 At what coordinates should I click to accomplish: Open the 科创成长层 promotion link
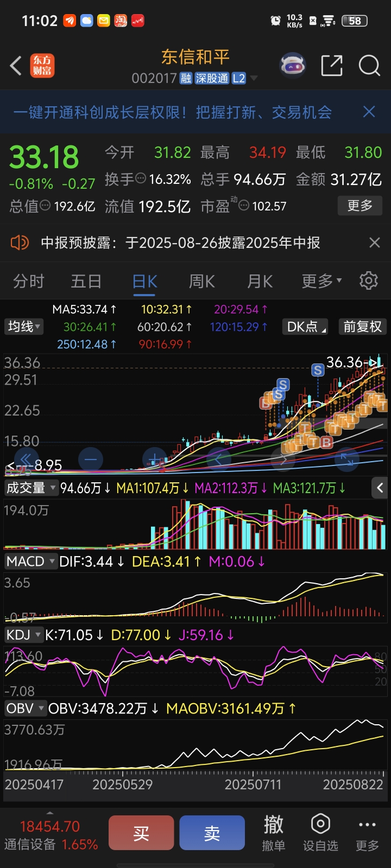pos(173,112)
